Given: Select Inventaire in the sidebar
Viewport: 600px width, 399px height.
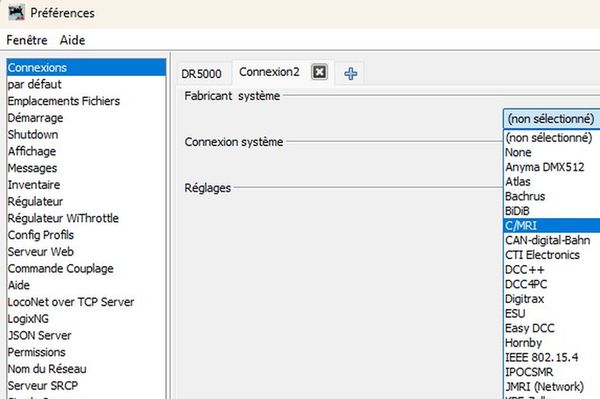Looking at the screenshot, I should (x=86, y=185).
